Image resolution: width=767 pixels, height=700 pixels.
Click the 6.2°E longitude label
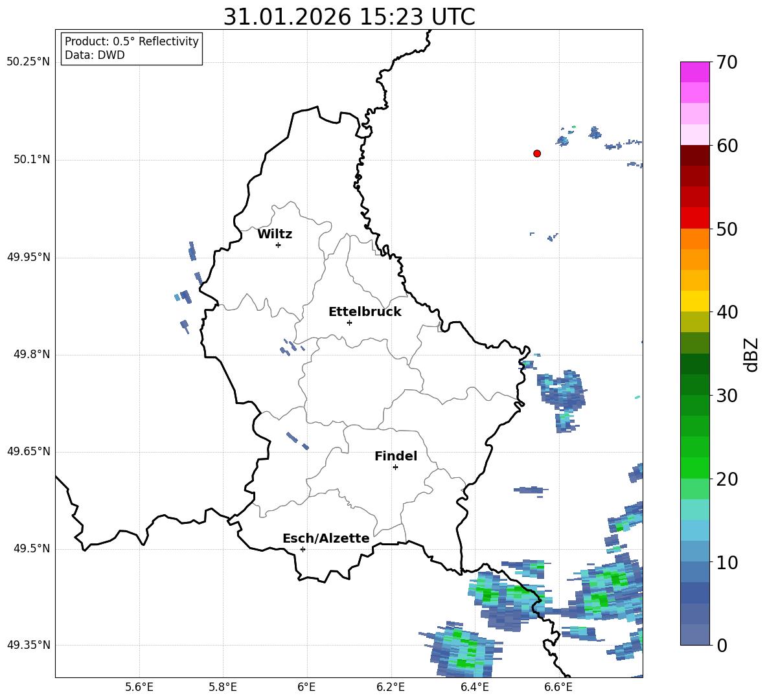click(x=391, y=687)
